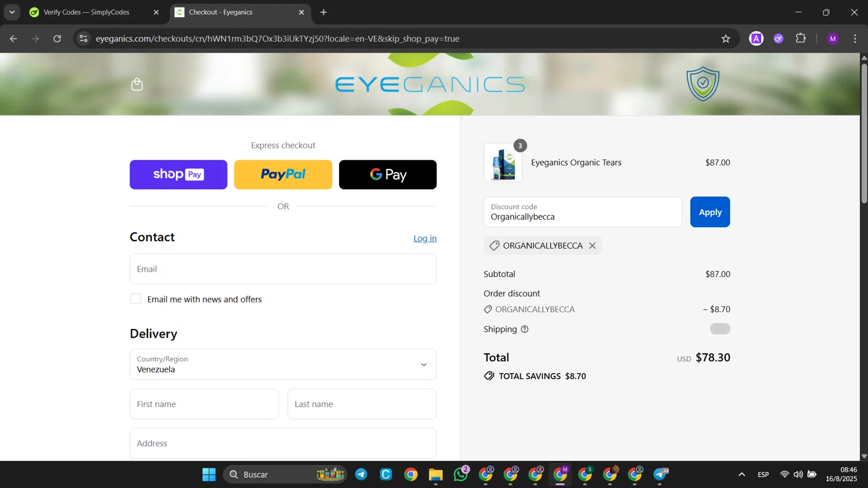Click the Eyeganics Organic Tears product thumbnail
This screenshot has width=868, height=488.
pos(503,163)
